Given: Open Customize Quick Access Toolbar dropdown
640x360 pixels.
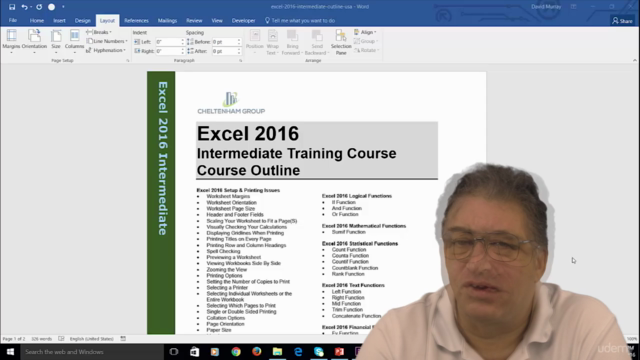Looking at the screenshot, I should pyautogui.click(x=63, y=7).
